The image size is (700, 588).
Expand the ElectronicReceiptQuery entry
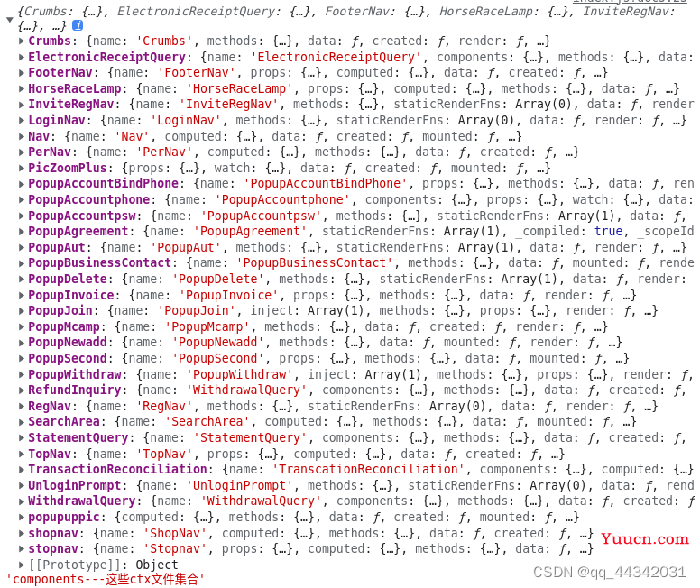click(x=22, y=57)
